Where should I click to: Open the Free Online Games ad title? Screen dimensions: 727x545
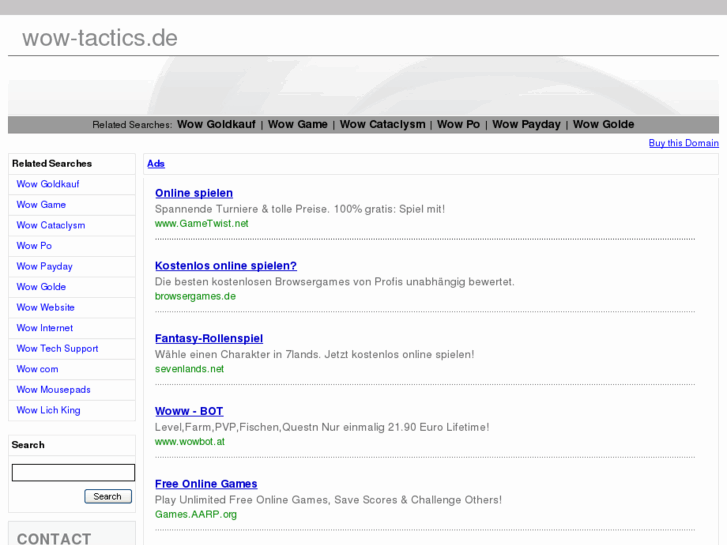206,484
